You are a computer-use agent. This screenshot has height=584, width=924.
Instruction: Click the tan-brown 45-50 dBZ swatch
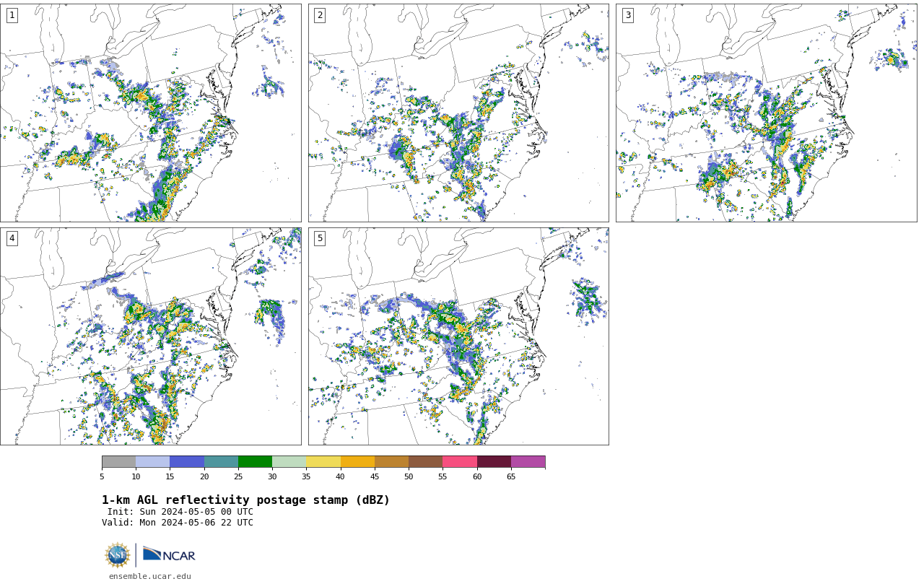point(391,462)
